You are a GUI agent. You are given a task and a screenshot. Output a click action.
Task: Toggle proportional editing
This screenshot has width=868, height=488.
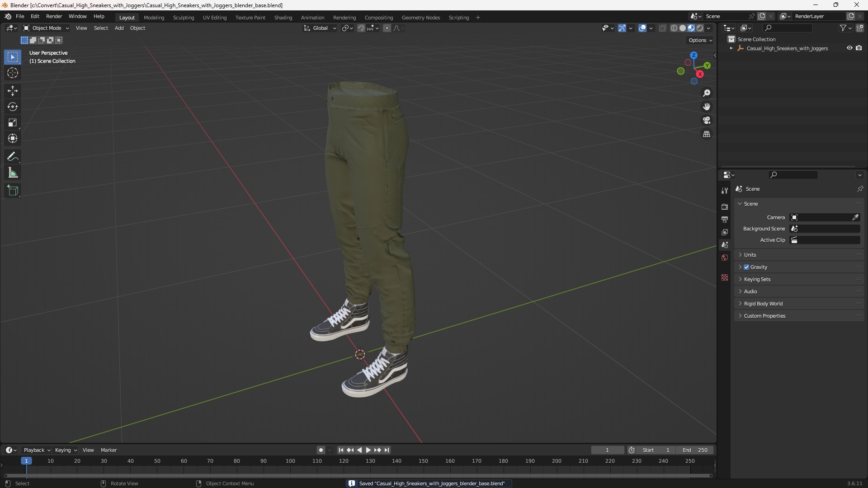[387, 28]
